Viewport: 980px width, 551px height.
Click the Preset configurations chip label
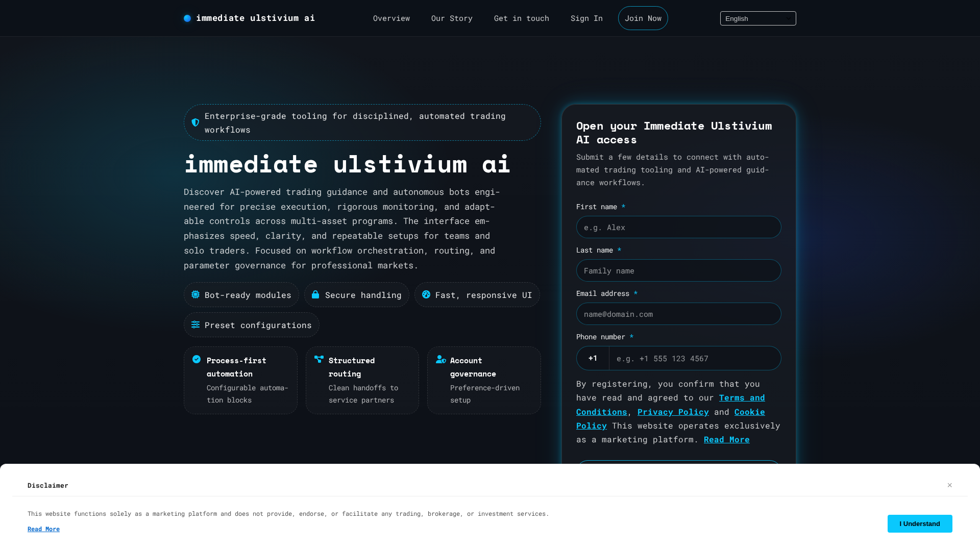click(x=258, y=325)
